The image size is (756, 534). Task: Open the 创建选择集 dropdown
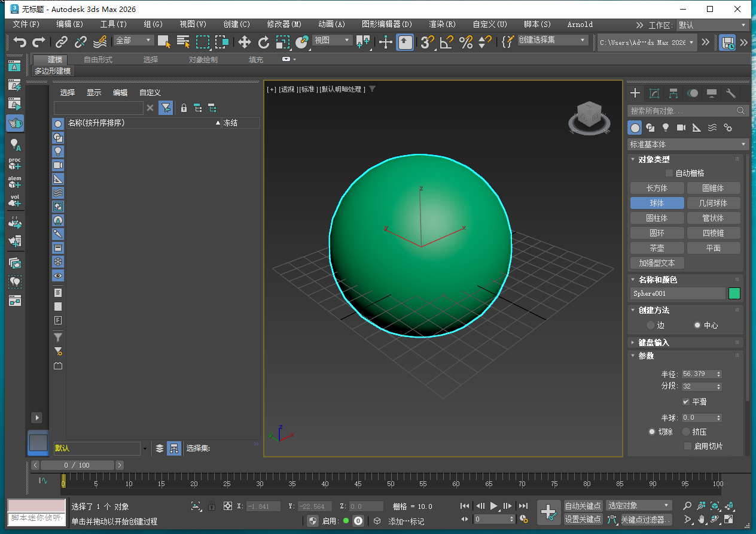553,40
